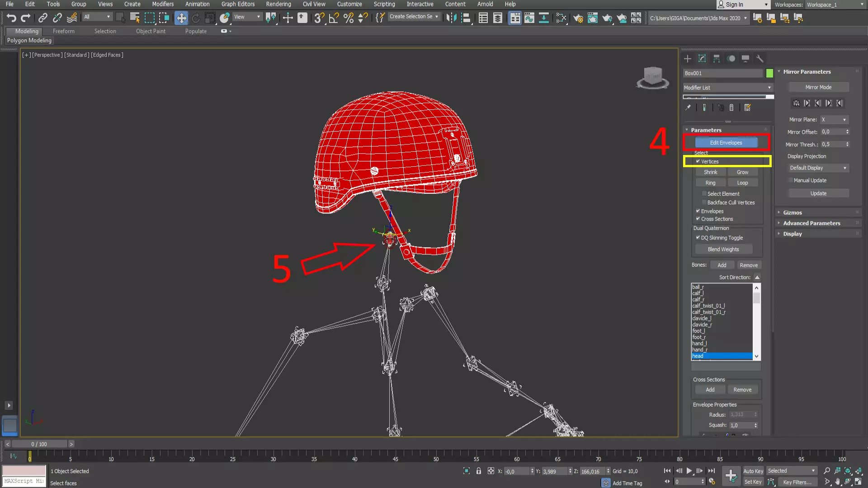Click the Blend Weights button
The width and height of the screenshot is (868, 488).
(x=723, y=249)
